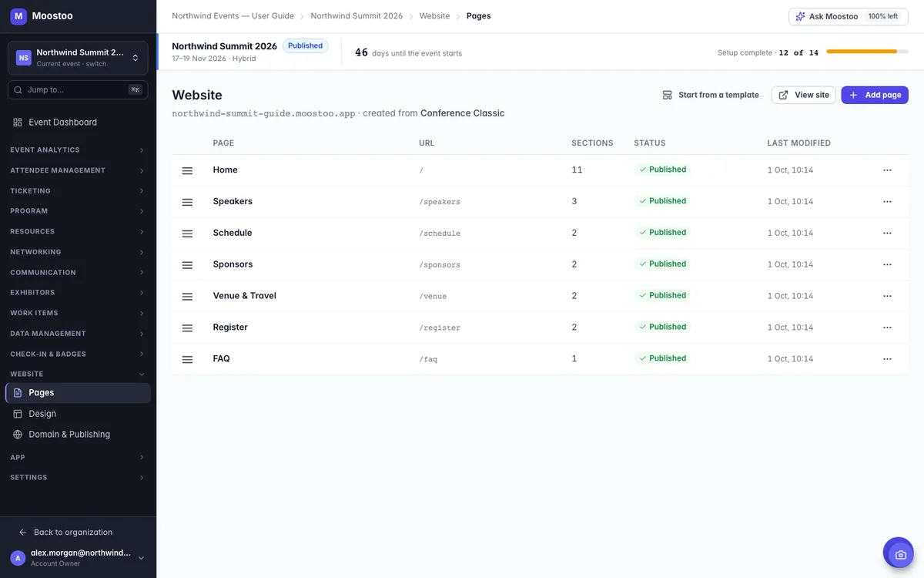Click the /register URL cell

[440, 328]
